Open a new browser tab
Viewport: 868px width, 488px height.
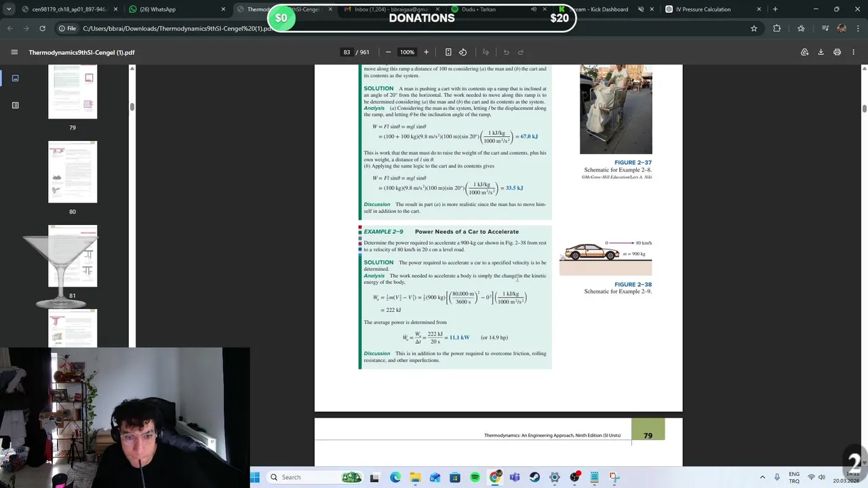click(775, 9)
